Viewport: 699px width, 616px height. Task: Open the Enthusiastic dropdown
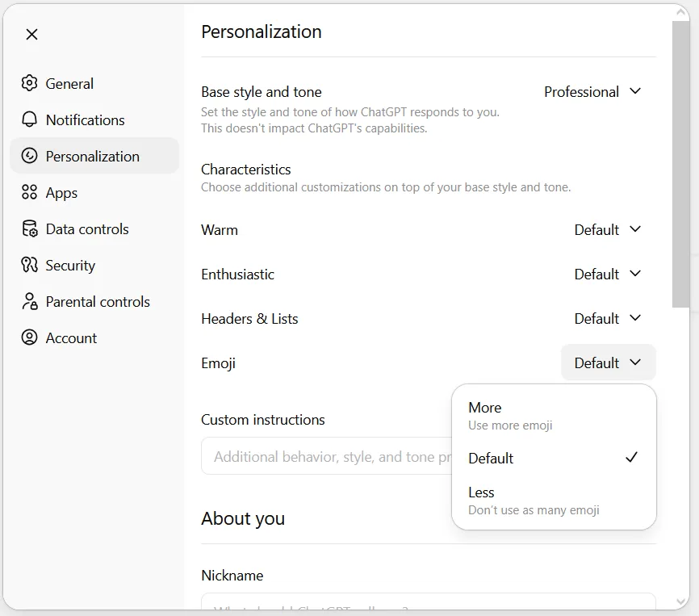pyautogui.click(x=607, y=274)
